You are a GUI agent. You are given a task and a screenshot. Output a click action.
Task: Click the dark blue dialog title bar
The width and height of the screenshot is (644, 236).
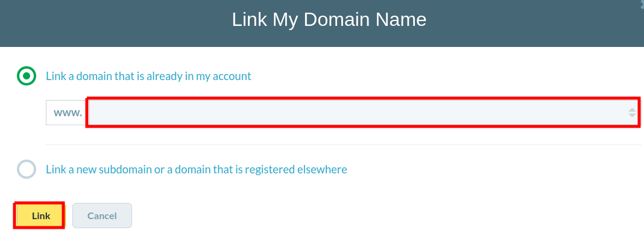(322, 23)
